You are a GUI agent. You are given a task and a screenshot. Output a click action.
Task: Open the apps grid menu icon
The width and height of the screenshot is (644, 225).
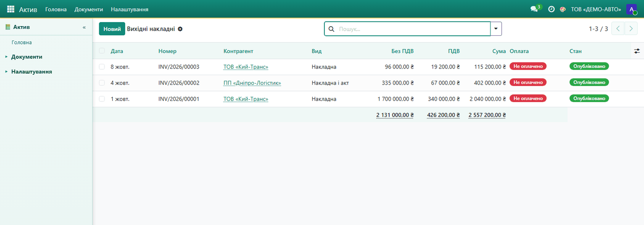(11, 9)
